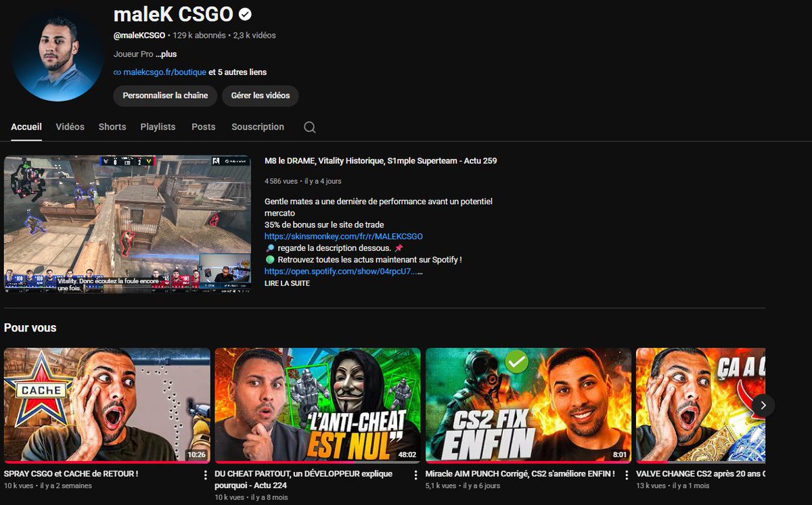Expand featured video description via LIRE LA SUITE
Image resolution: width=812 pixels, height=505 pixels.
pyautogui.click(x=287, y=283)
